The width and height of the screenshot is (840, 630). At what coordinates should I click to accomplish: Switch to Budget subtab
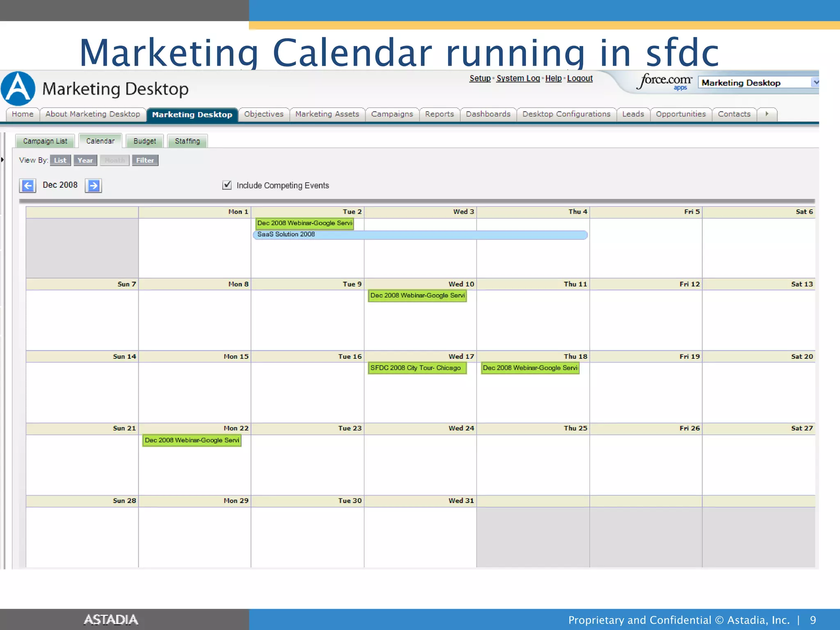click(x=145, y=141)
